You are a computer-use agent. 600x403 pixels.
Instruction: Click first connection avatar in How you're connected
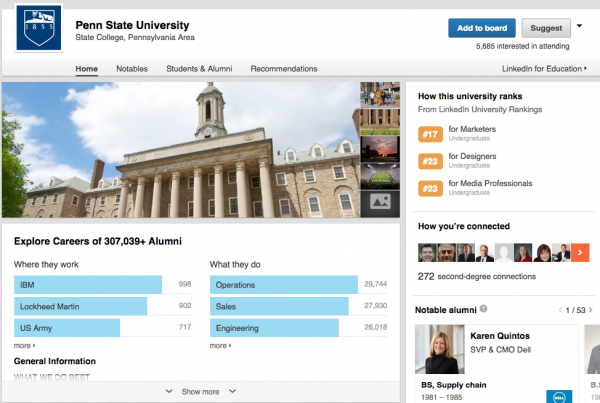pyautogui.click(x=427, y=253)
